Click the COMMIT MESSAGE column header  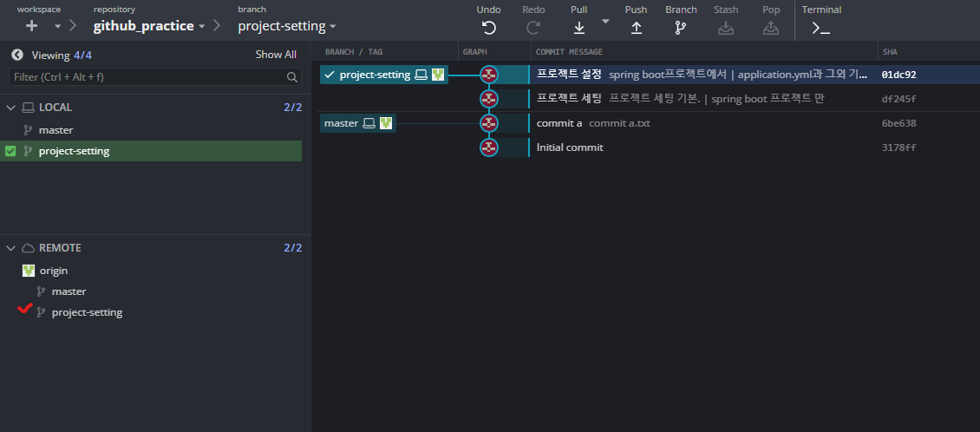point(570,52)
